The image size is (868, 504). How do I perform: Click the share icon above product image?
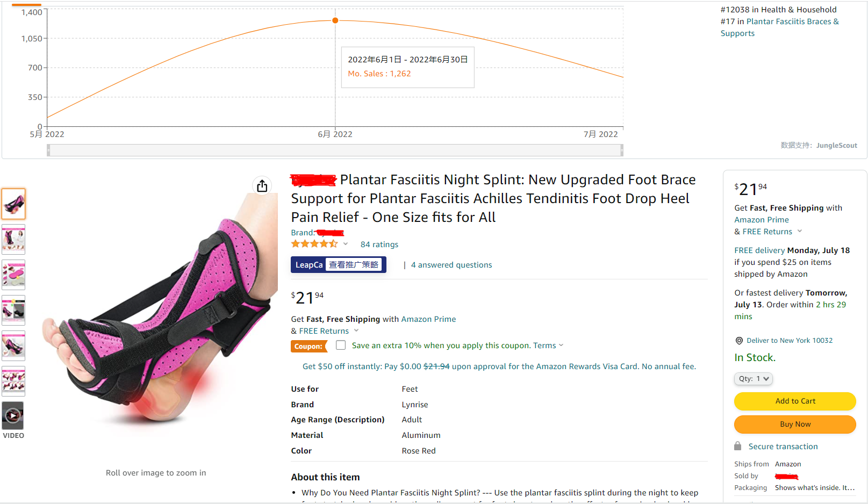coord(262,186)
